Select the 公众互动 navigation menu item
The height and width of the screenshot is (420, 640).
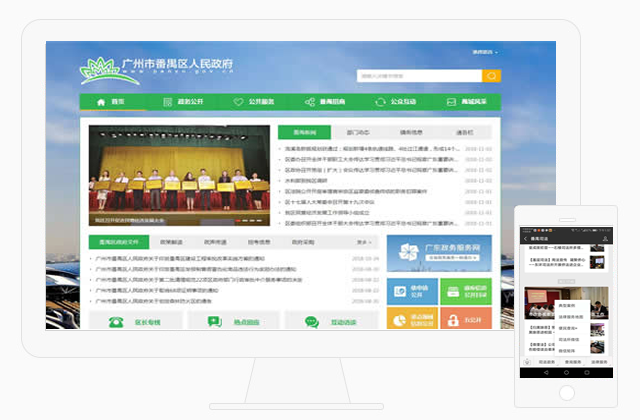395,102
